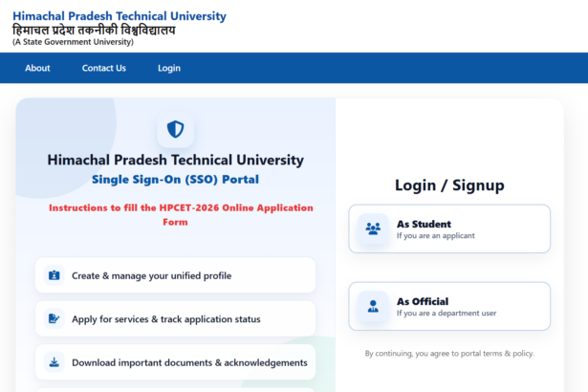Screen dimensions: 588x392
Task: Click the Hindi university name header
Action: (x=94, y=30)
